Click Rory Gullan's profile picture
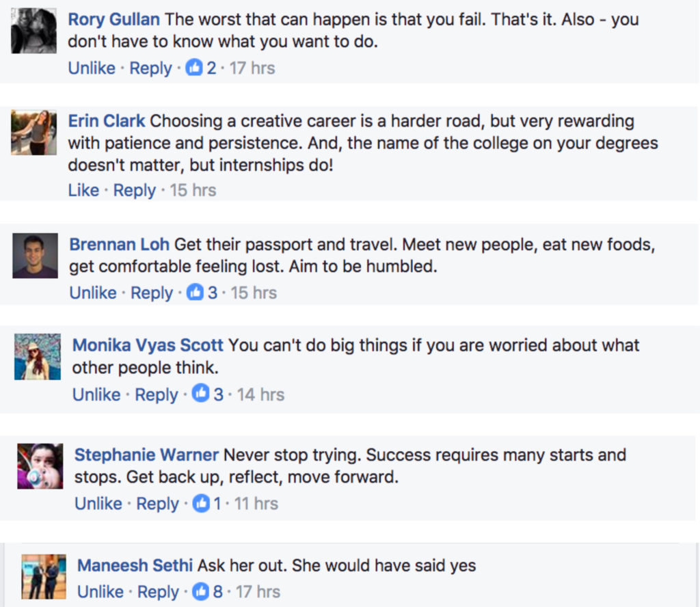This screenshot has width=700, height=607. tap(33, 30)
